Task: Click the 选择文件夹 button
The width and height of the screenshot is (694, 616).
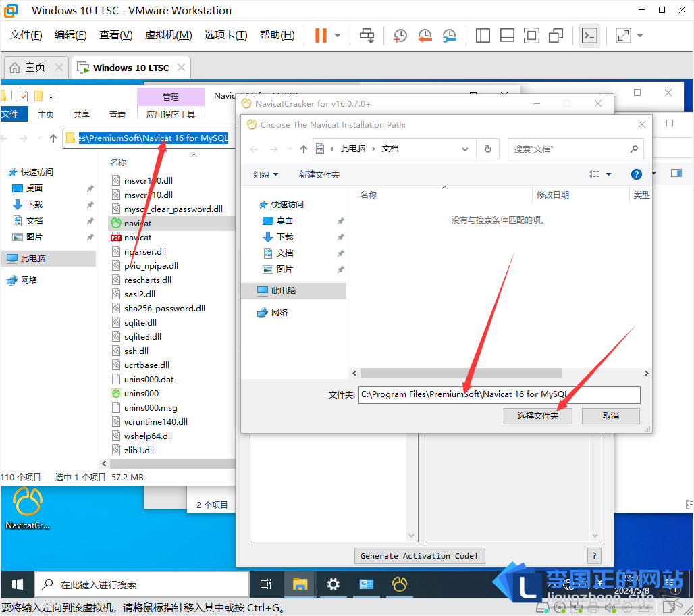Action: [538, 416]
